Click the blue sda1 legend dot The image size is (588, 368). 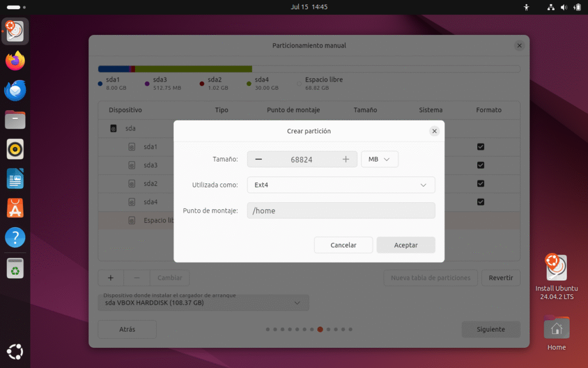[x=100, y=84]
